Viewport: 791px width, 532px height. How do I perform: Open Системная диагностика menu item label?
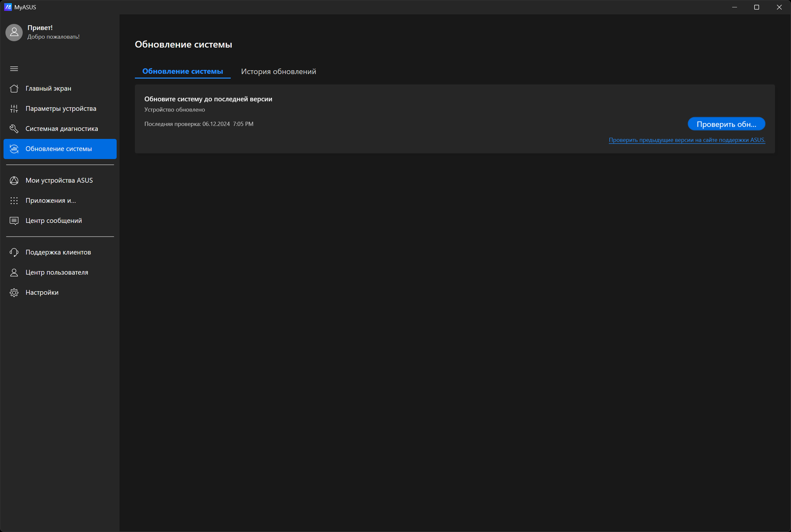tap(61, 129)
